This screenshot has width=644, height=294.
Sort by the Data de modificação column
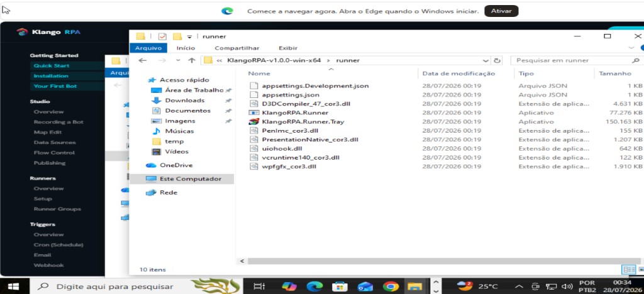coord(458,73)
